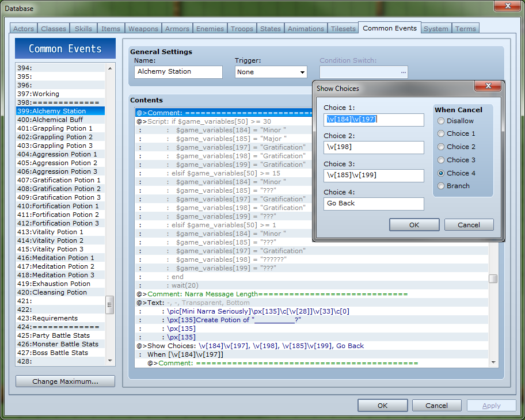The image size is (525, 420).
Task: Edit the Choice 1 text field
Action: (x=374, y=120)
